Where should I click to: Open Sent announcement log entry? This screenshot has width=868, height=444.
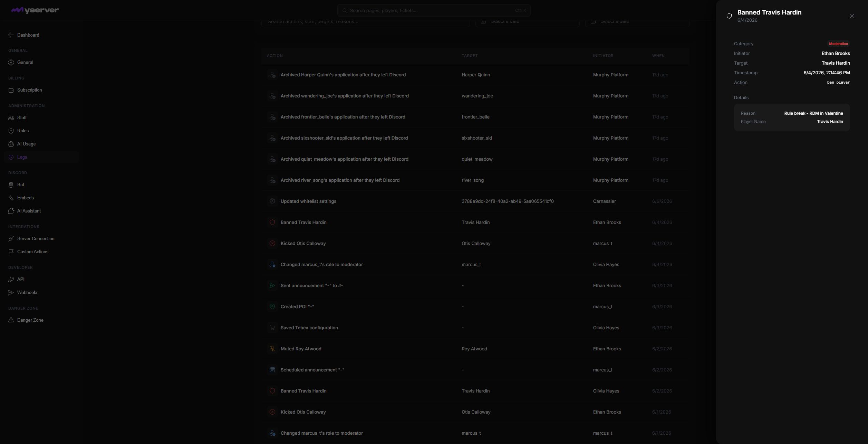(x=475, y=285)
